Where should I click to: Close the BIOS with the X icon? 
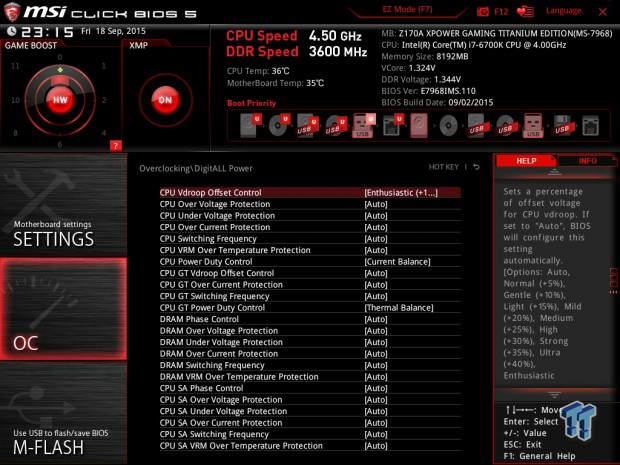tap(603, 12)
